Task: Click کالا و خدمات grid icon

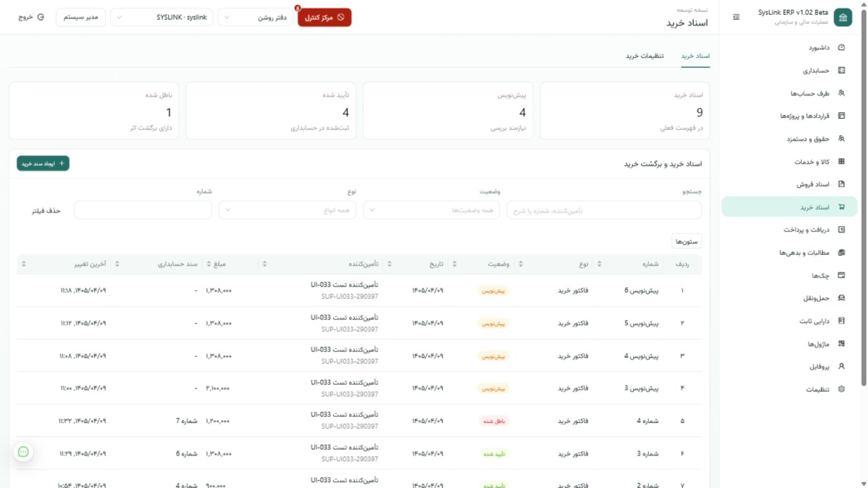Action: [842, 161]
